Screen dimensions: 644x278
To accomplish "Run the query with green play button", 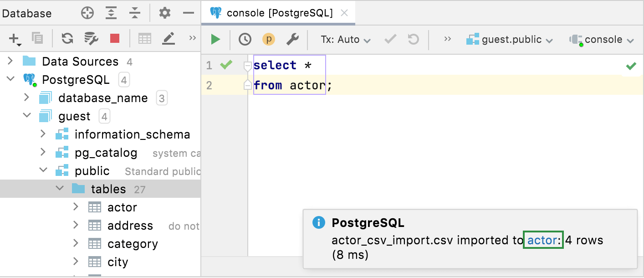I will coord(215,40).
